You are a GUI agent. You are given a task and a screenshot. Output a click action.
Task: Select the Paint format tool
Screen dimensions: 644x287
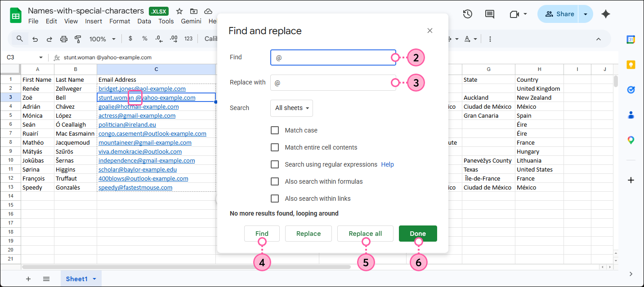78,39
